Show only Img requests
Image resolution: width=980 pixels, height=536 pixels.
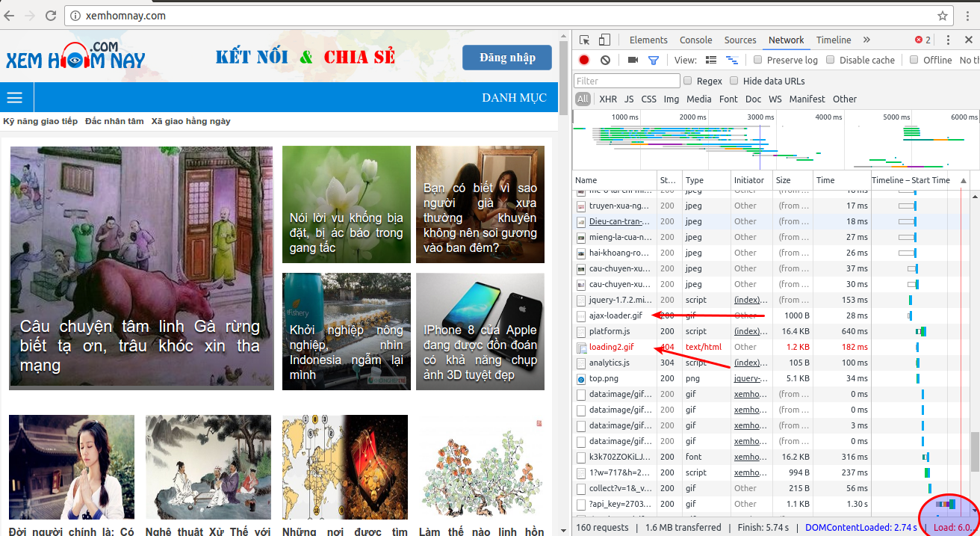[x=672, y=99]
